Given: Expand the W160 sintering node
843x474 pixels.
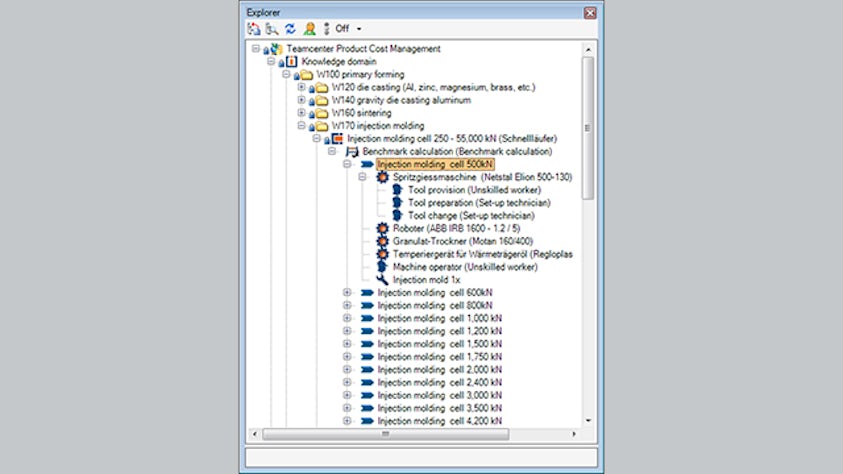Looking at the screenshot, I should [x=301, y=113].
